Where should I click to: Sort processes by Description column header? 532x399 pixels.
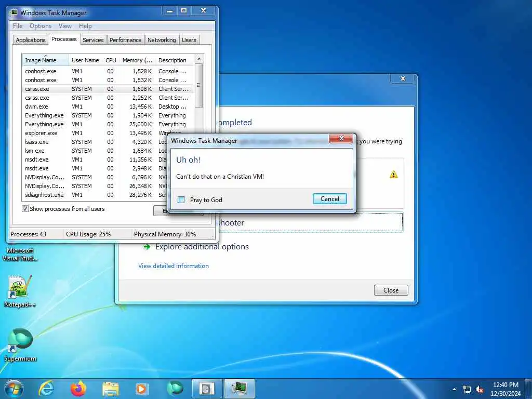tap(175, 60)
